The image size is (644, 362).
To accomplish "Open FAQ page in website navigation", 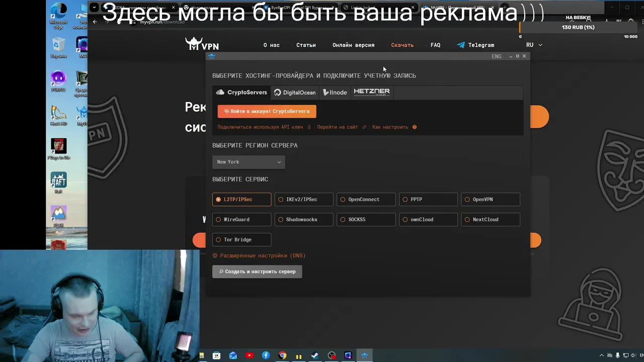I will click(x=435, y=45).
